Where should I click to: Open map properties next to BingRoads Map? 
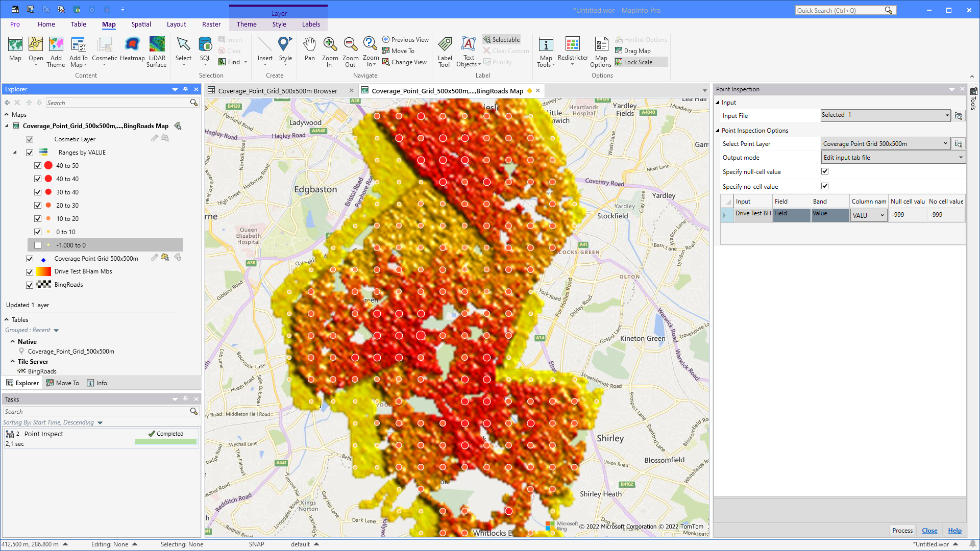point(178,126)
